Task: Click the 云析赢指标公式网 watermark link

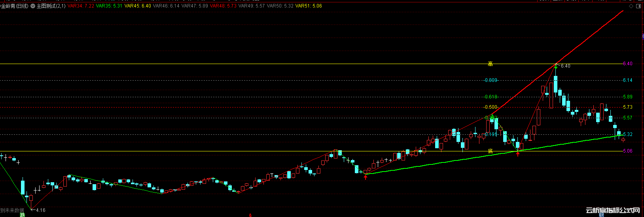Action: (613, 211)
